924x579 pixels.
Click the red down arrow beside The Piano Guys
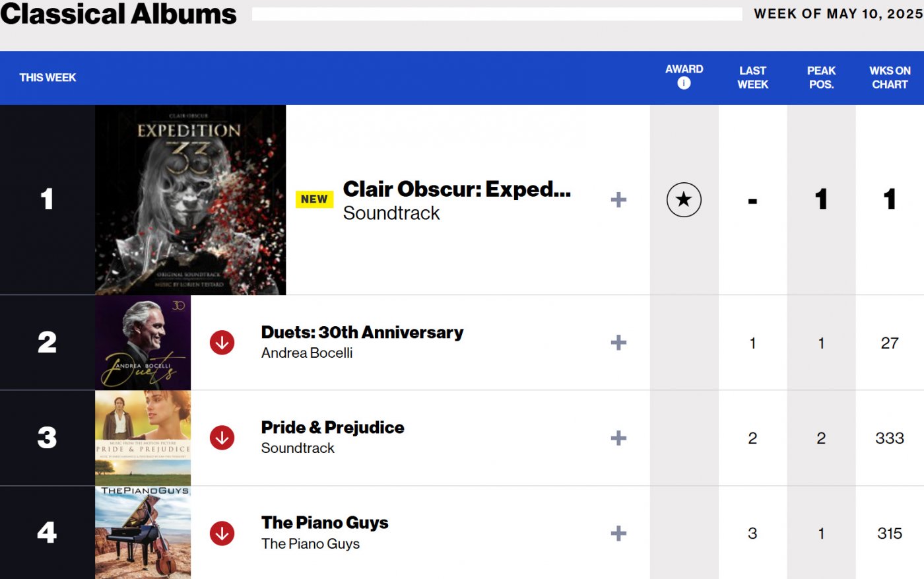point(222,533)
